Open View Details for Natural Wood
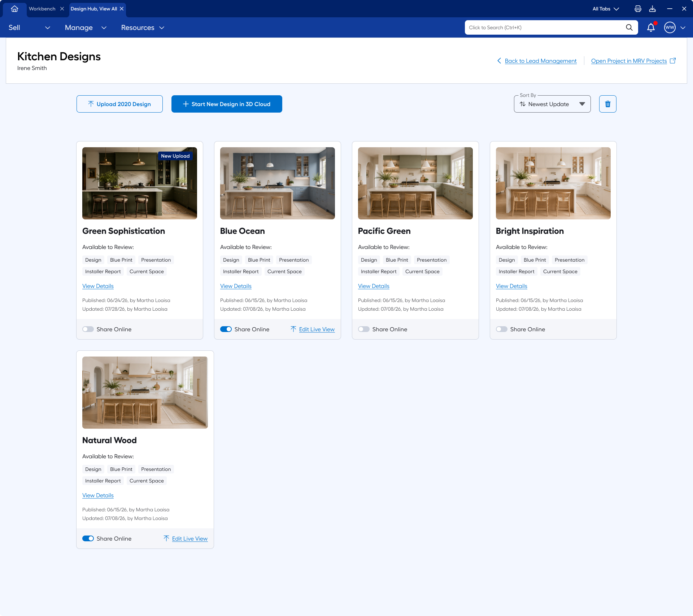 (98, 495)
